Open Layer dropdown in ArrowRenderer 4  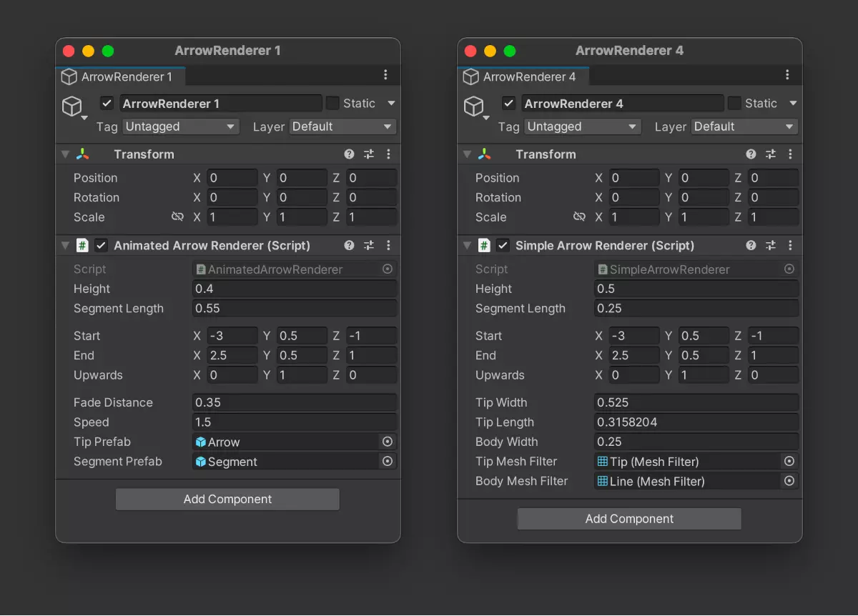(745, 126)
